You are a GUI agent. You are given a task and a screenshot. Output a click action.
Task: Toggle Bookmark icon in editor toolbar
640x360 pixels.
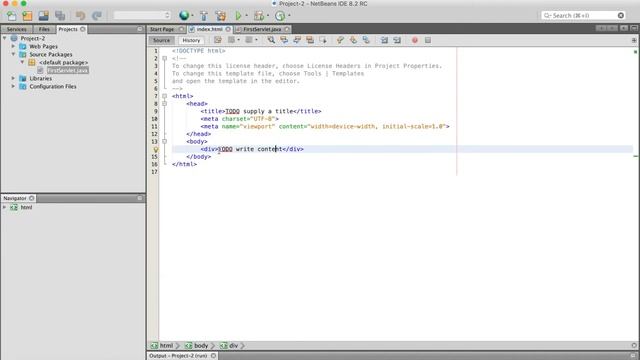(x=366, y=40)
